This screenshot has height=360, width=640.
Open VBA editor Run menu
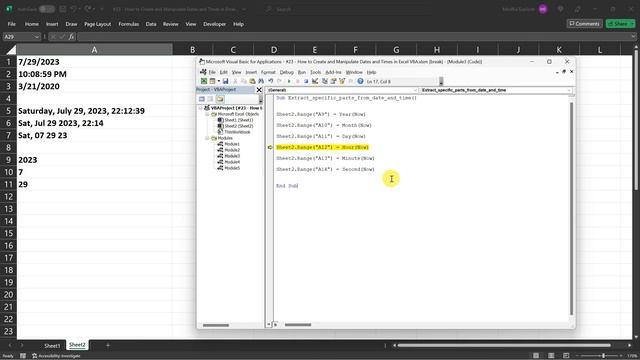coord(302,72)
